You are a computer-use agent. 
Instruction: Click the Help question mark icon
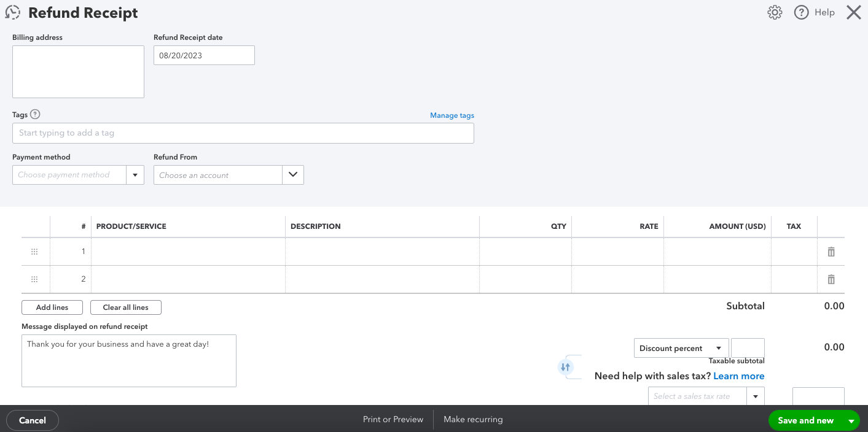click(x=801, y=12)
